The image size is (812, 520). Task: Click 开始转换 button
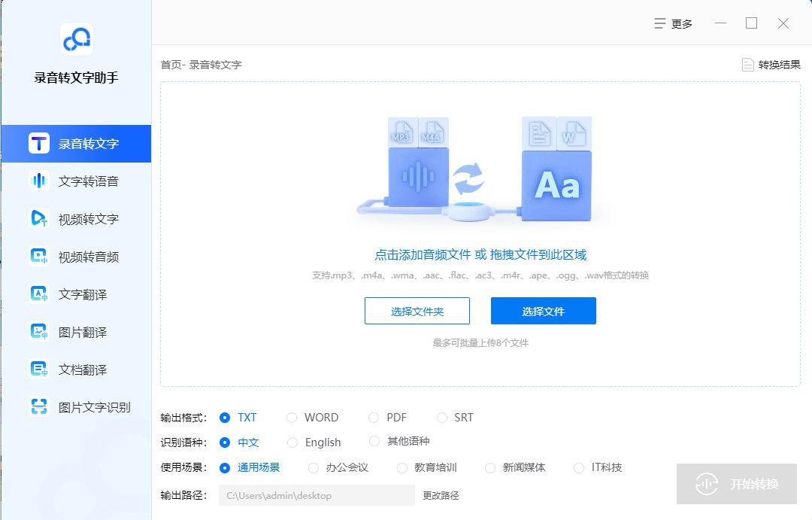click(x=736, y=484)
